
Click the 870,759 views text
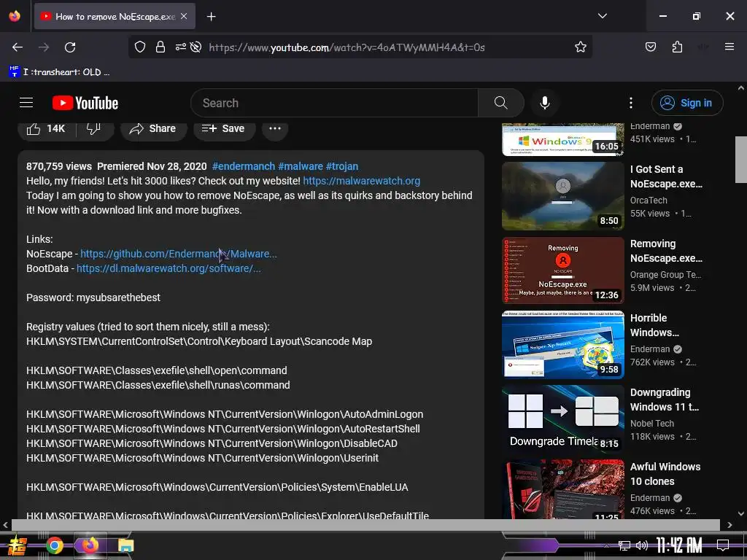tap(59, 166)
